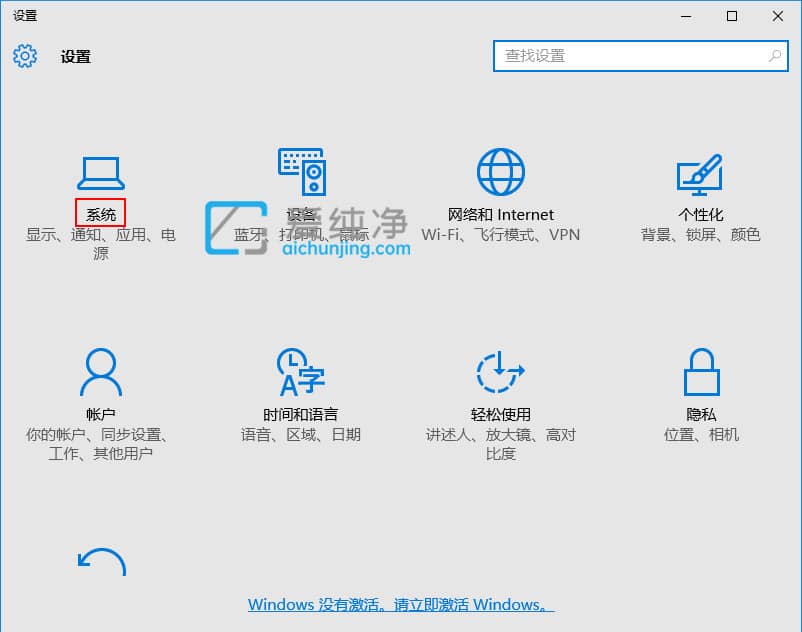The height and width of the screenshot is (632, 802).
Task: Close the 设置 window
Action: tap(778, 16)
